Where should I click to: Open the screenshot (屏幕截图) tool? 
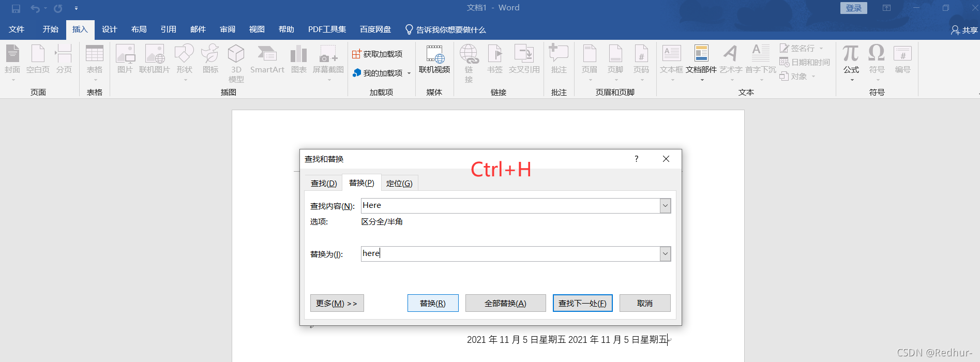point(328,63)
